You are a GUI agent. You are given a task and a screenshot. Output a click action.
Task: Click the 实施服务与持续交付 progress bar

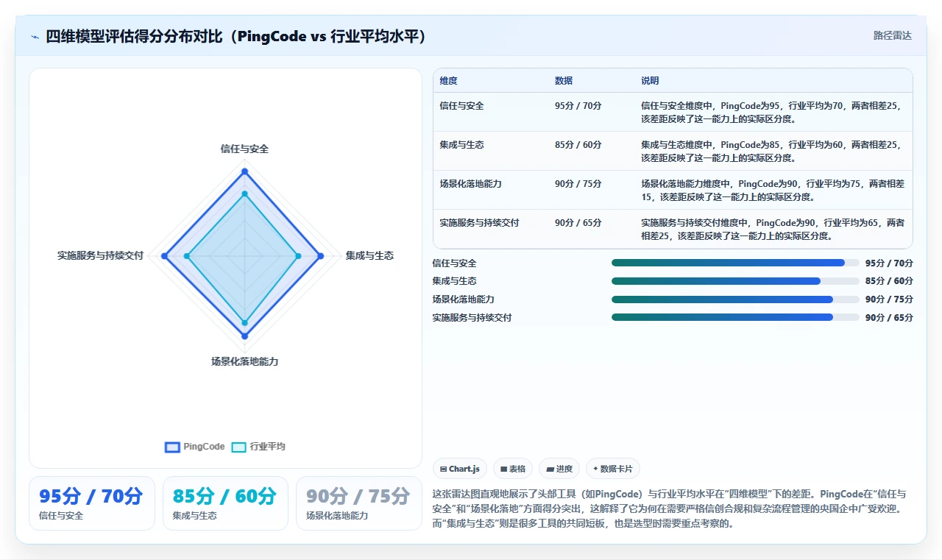tap(735, 317)
